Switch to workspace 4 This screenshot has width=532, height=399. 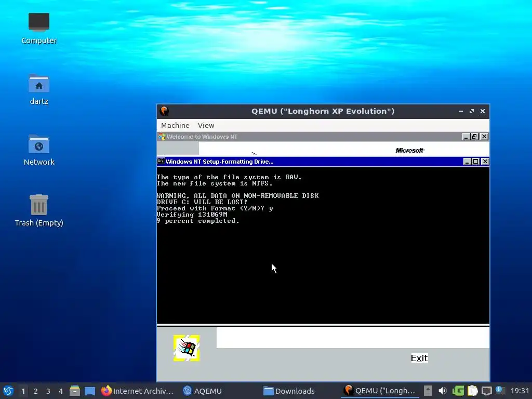[61, 391]
